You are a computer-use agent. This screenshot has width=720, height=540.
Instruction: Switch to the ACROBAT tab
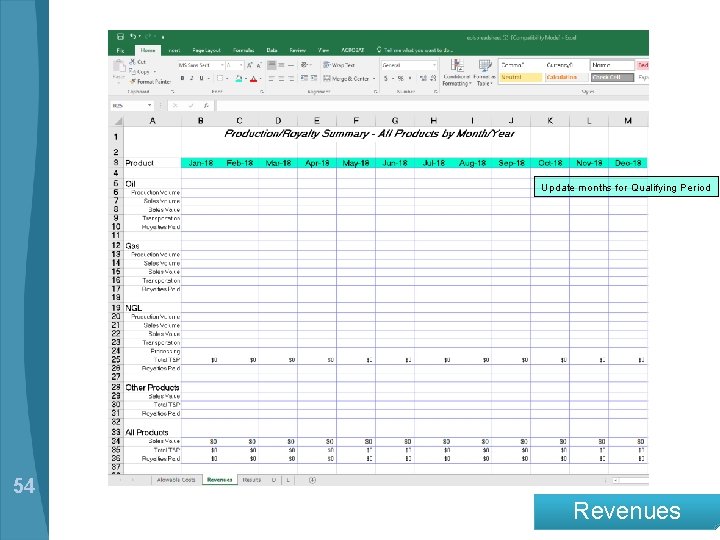coord(353,50)
